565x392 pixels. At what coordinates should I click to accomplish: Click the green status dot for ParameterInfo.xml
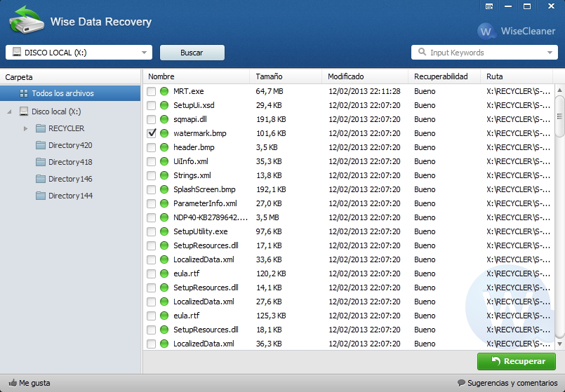point(164,203)
